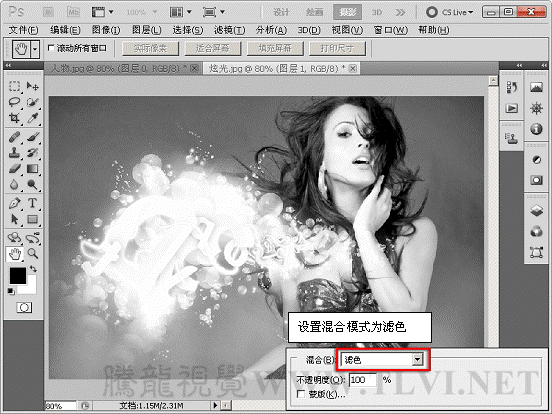The image size is (552, 414).
Task: Open the CS Live dropdown
Action: 450,12
